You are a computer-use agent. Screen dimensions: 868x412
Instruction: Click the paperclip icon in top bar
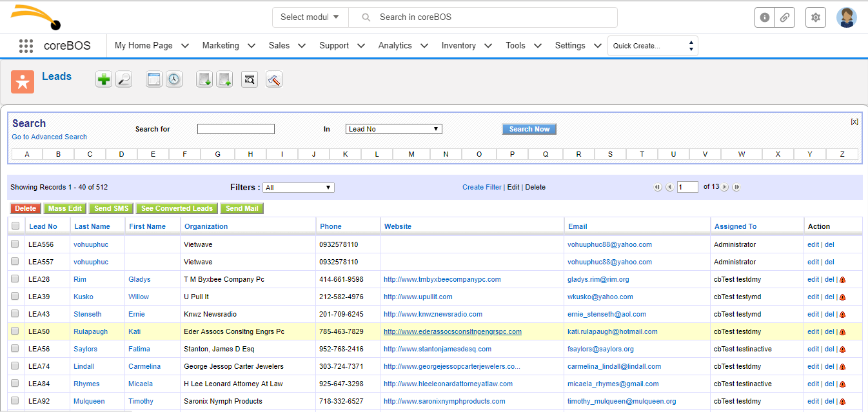tap(785, 17)
